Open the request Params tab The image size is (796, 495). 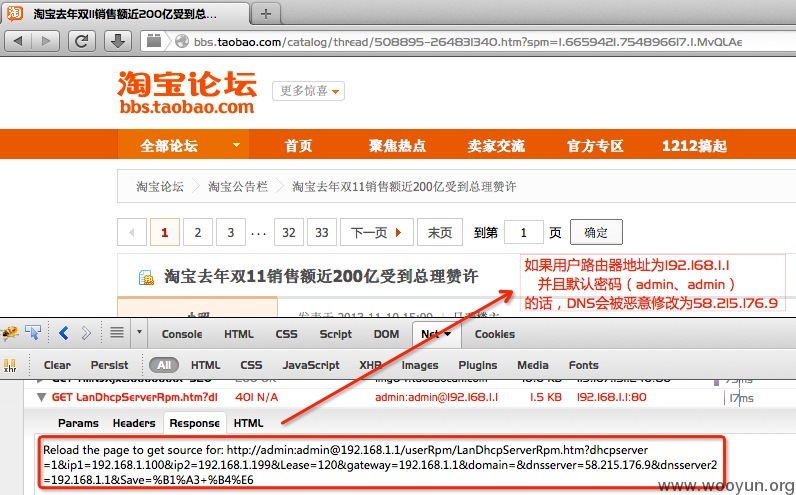tap(78, 423)
